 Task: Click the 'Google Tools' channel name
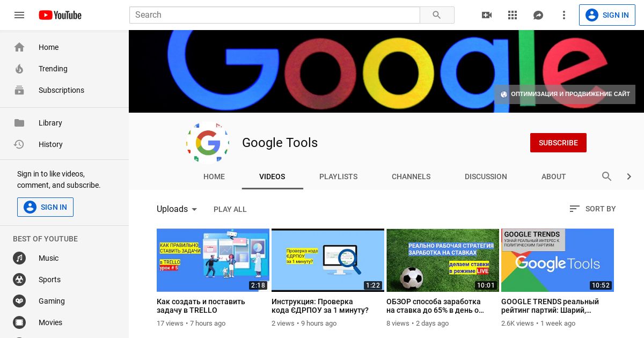tap(280, 143)
